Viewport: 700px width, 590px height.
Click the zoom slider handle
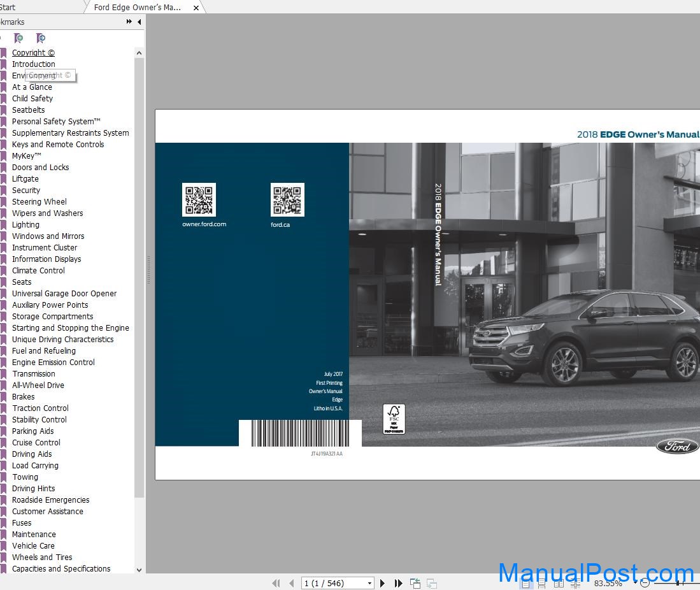click(x=678, y=583)
